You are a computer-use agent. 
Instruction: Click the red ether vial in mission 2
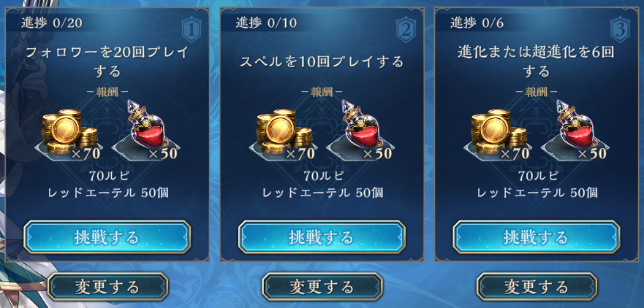(x=361, y=124)
